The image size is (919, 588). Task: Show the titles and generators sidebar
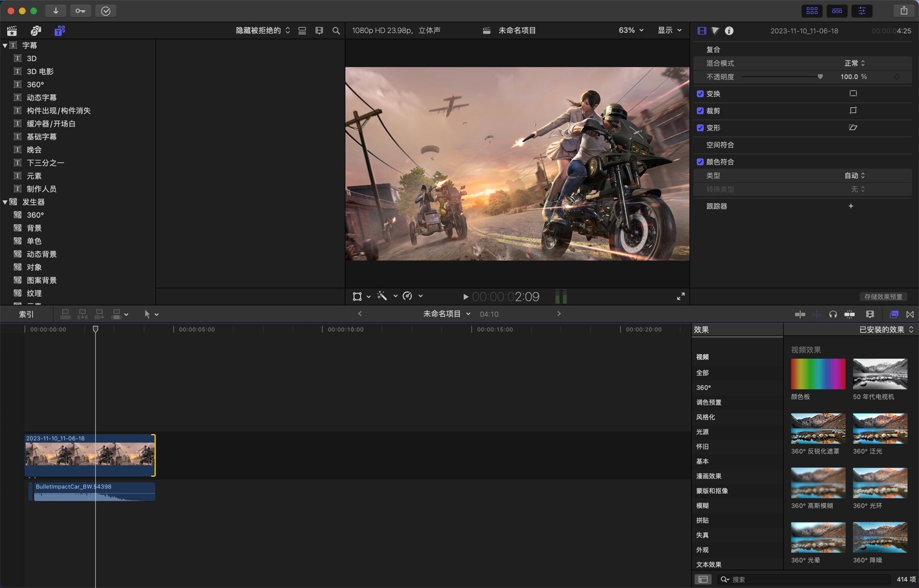[x=60, y=31]
